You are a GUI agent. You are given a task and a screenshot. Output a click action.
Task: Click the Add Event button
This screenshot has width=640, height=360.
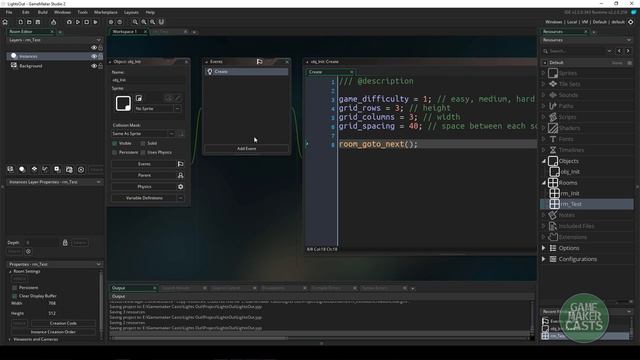[247, 149]
